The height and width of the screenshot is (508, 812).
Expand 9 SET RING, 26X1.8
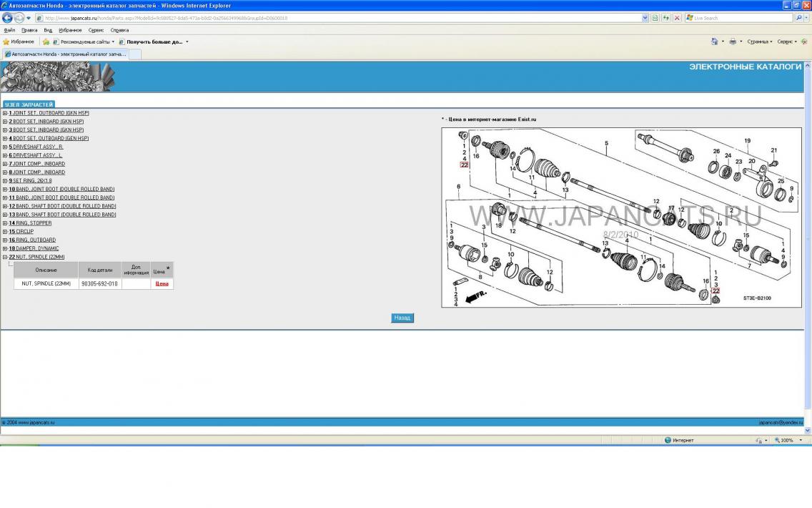coord(5,181)
